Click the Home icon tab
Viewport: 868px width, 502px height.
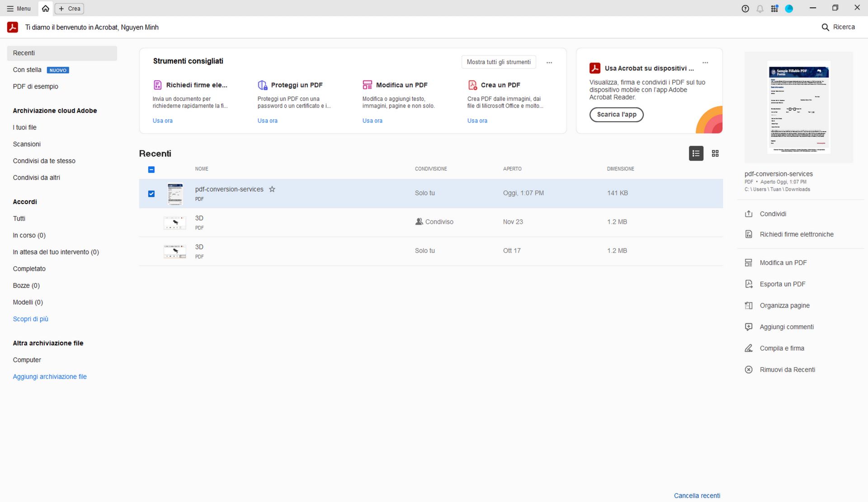click(45, 9)
